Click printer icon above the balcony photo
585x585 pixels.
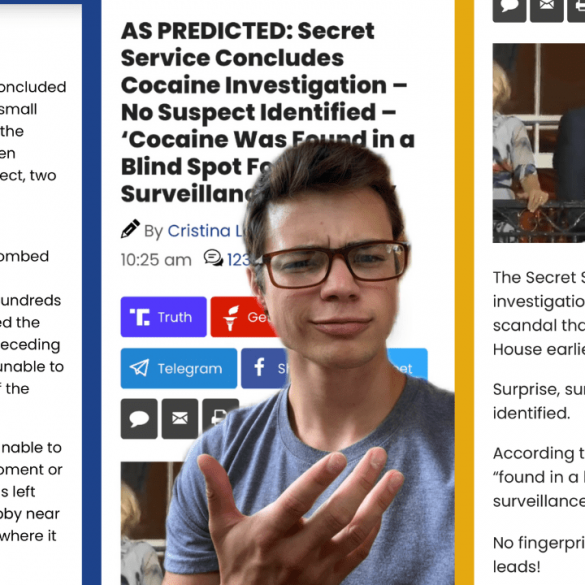click(x=576, y=10)
